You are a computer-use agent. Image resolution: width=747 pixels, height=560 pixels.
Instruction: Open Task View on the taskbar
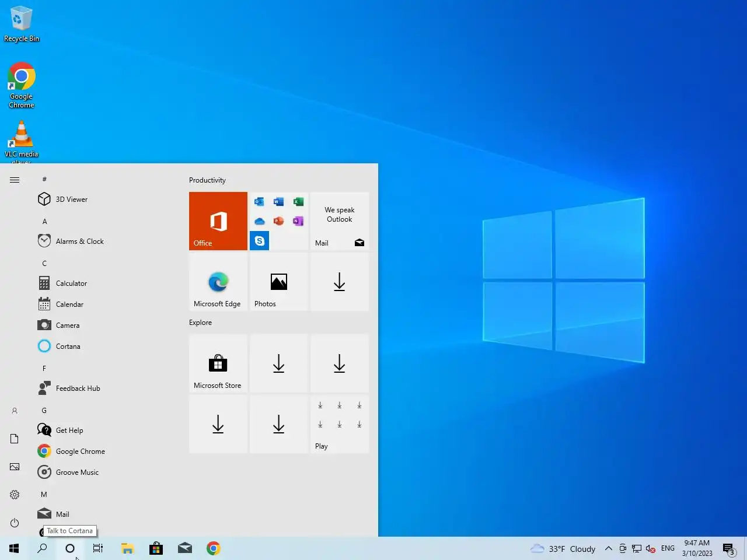tap(98, 548)
